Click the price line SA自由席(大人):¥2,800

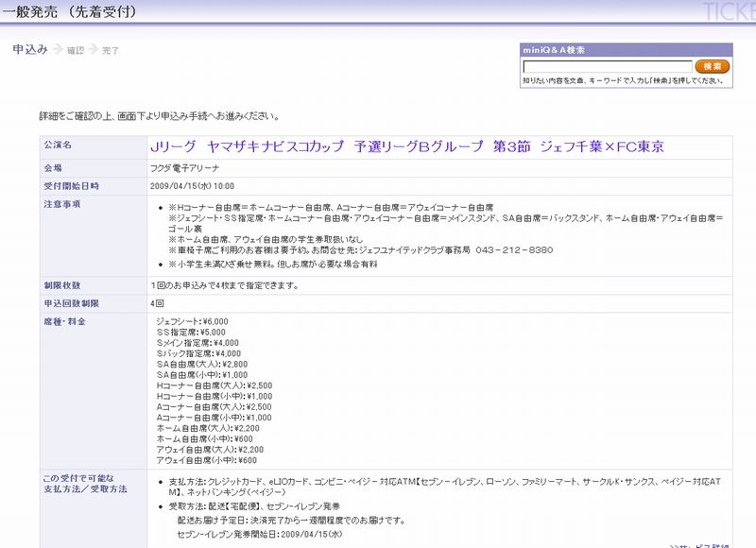pos(202,365)
